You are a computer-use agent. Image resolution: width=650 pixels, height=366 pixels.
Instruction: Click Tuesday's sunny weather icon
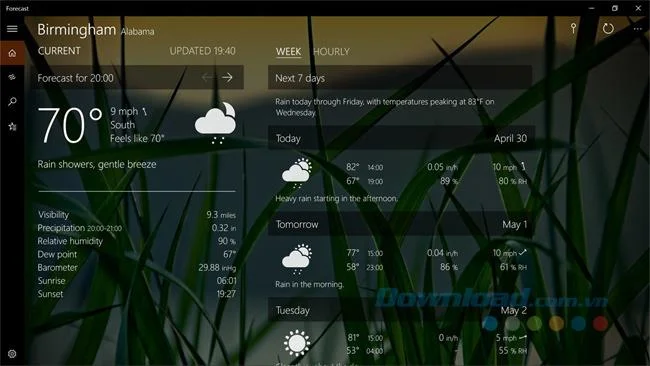[x=297, y=343]
